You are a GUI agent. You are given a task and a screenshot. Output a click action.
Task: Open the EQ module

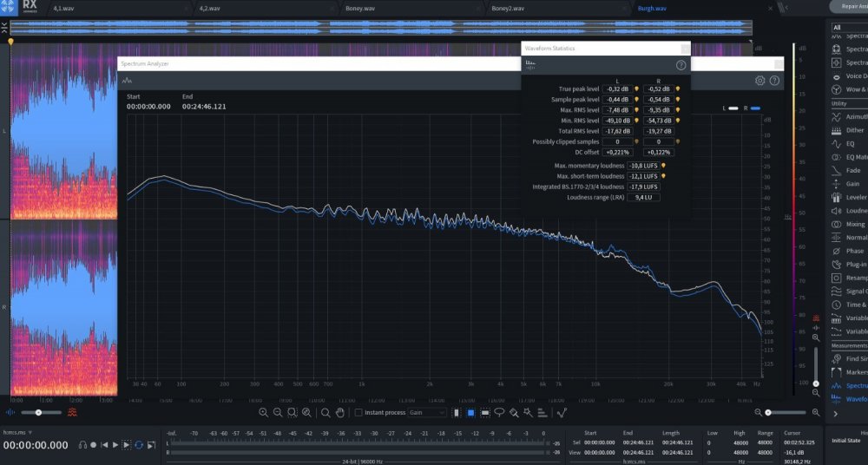tap(849, 143)
